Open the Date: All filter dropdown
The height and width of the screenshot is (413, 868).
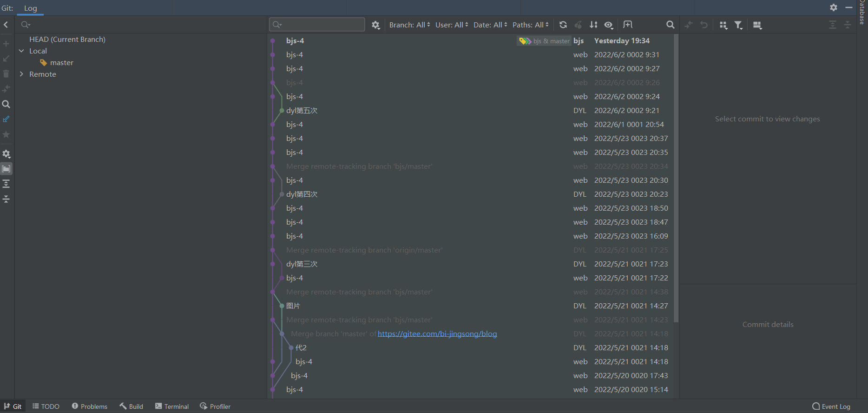point(490,25)
